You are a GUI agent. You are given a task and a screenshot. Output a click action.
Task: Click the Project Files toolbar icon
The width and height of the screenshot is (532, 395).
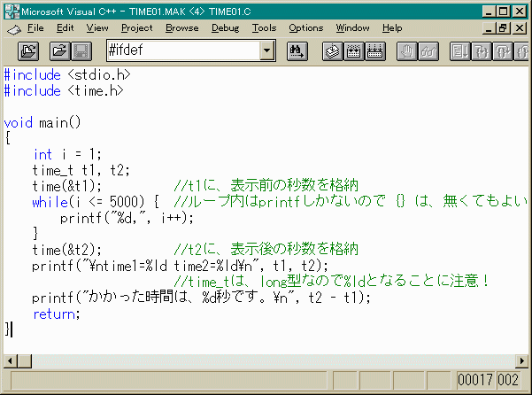click(x=28, y=51)
